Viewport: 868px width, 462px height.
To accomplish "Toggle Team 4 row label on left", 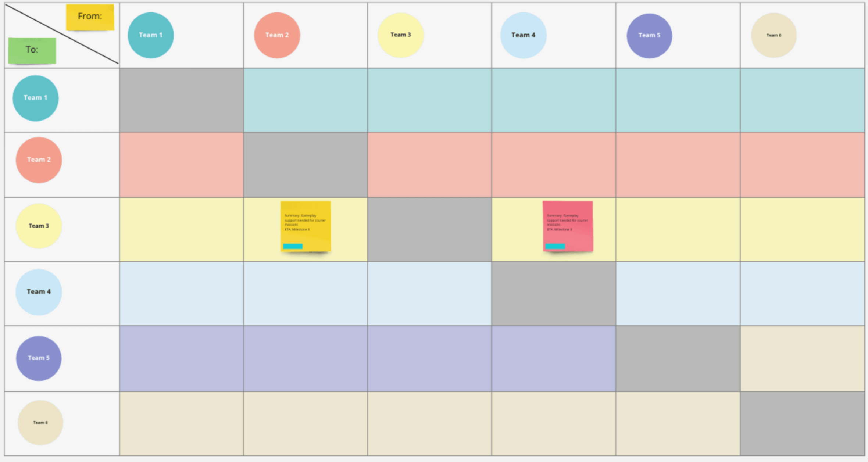I will [x=39, y=292].
